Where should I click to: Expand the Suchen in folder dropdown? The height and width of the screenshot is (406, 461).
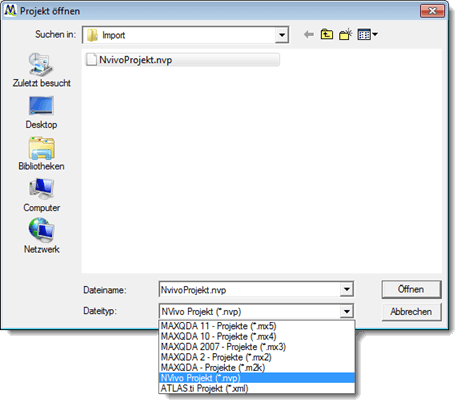tap(282, 35)
